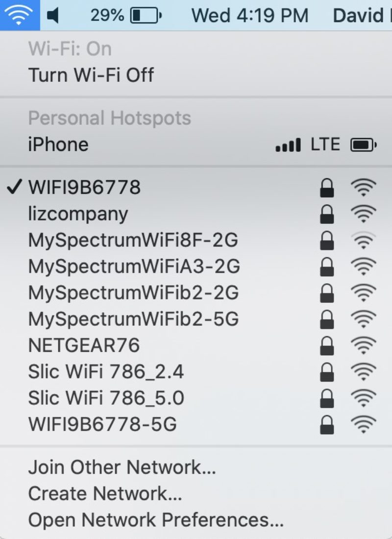The image size is (392, 539).
Task: Click the battery status icon
Action: pyautogui.click(x=146, y=16)
